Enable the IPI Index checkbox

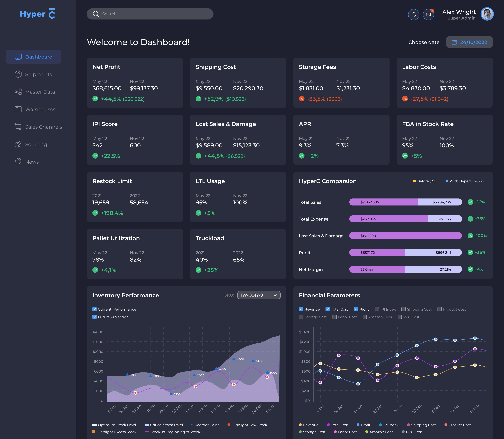click(377, 309)
